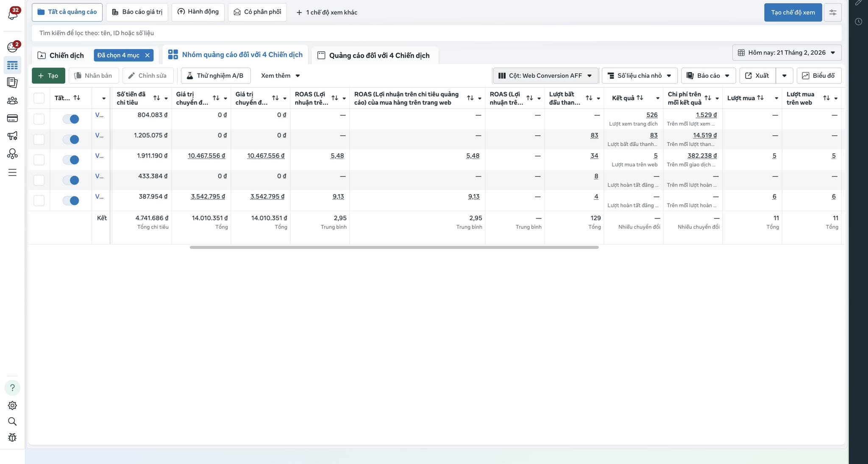This screenshot has height=464, width=868.
Task: Click the horizontal table scrollbar
Action: click(x=394, y=247)
